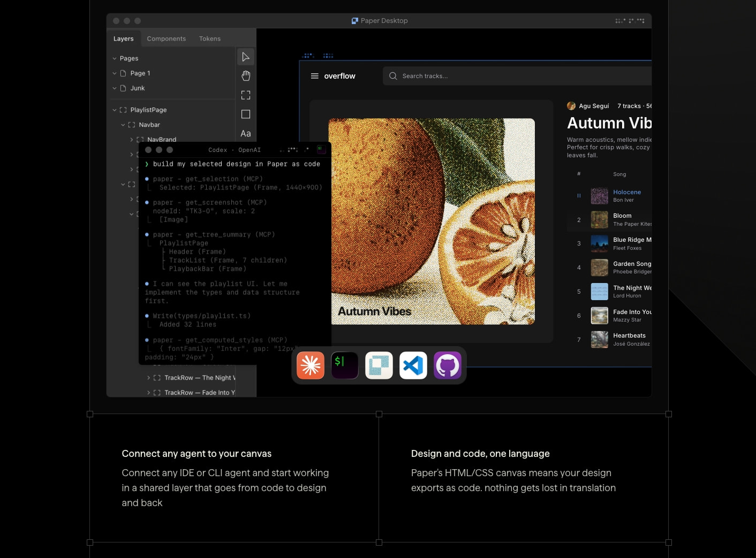Click the Night We track thumbnail
Image resolution: width=756 pixels, height=558 pixels.
pos(599,292)
